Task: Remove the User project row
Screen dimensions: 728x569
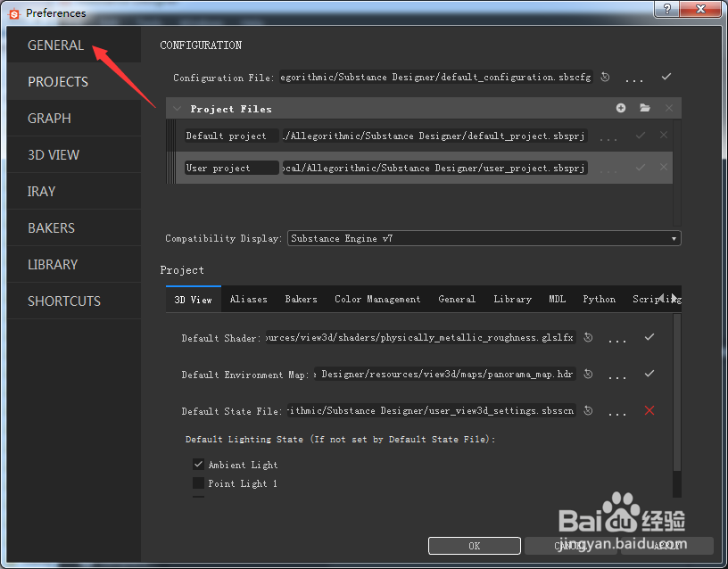Action: click(664, 167)
